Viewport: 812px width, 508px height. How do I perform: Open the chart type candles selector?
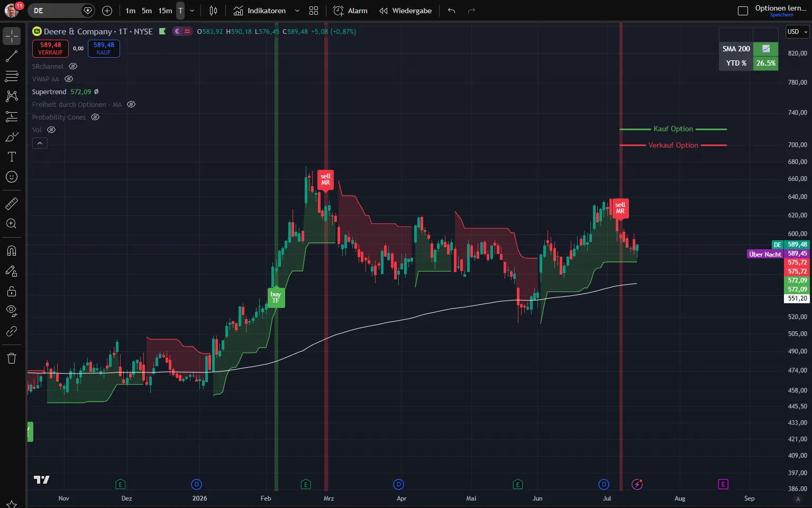coord(213,11)
